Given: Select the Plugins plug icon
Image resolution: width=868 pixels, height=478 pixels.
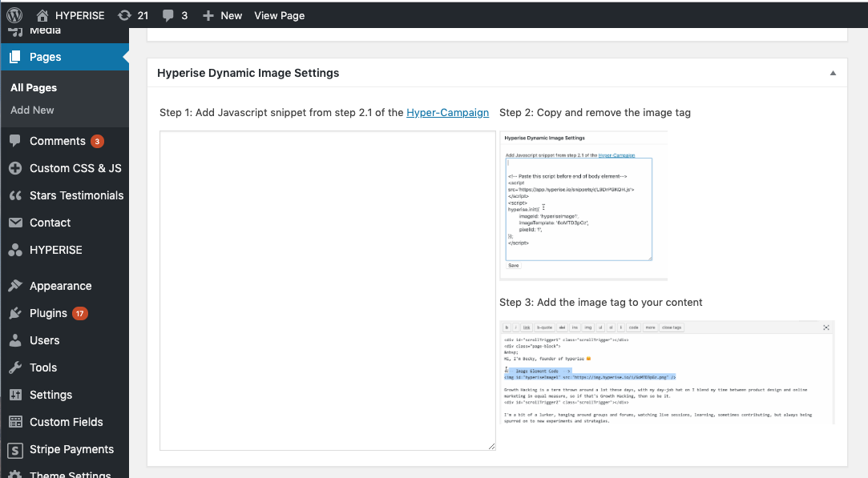Looking at the screenshot, I should coord(15,313).
